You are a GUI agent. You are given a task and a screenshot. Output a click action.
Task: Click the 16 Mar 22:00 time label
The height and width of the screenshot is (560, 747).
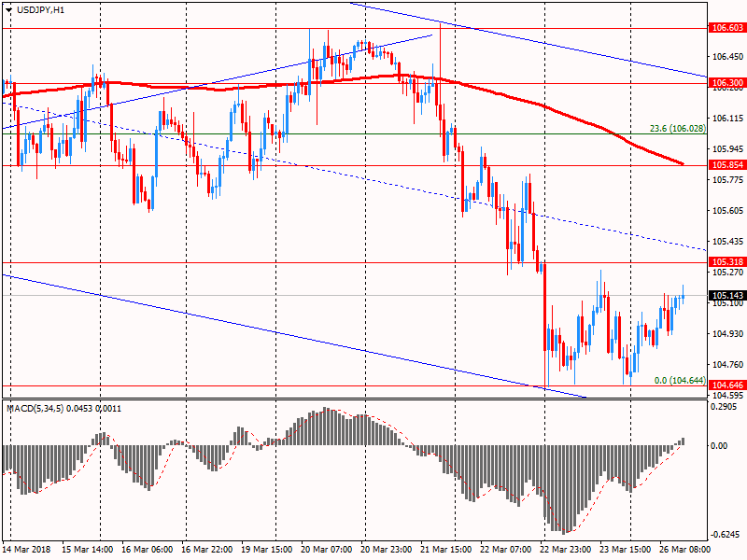pos(206,549)
